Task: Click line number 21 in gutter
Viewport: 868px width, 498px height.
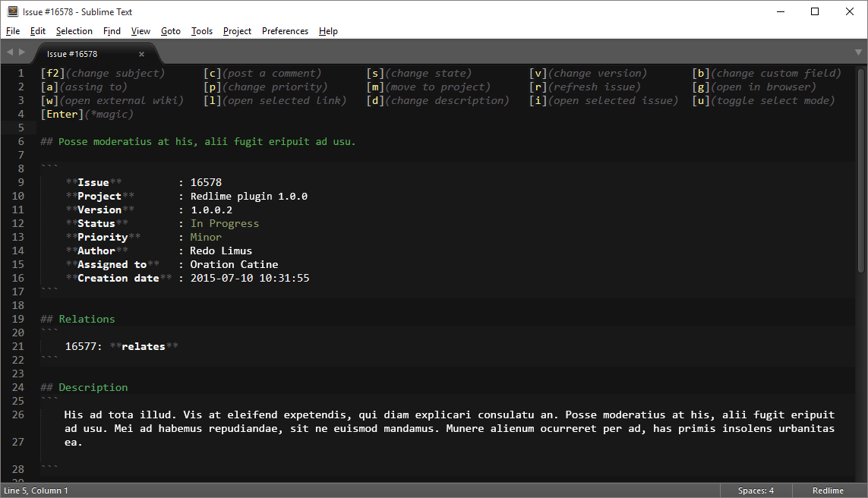Action: (x=17, y=346)
